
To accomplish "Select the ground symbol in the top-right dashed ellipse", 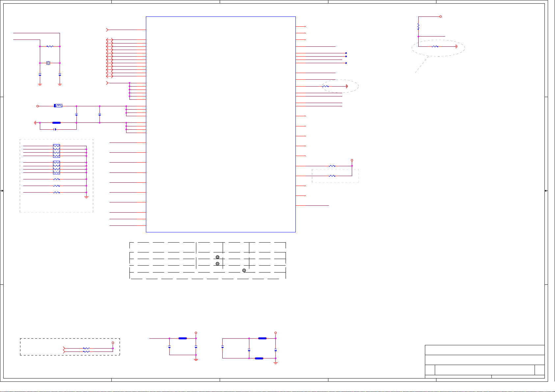I will (456, 46).
